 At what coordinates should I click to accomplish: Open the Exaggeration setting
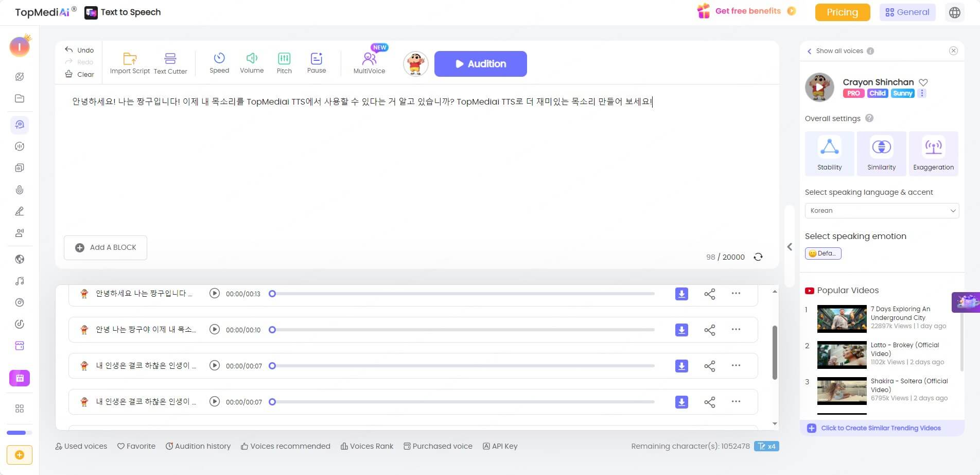pyautogui.click(x=934, y=154)
